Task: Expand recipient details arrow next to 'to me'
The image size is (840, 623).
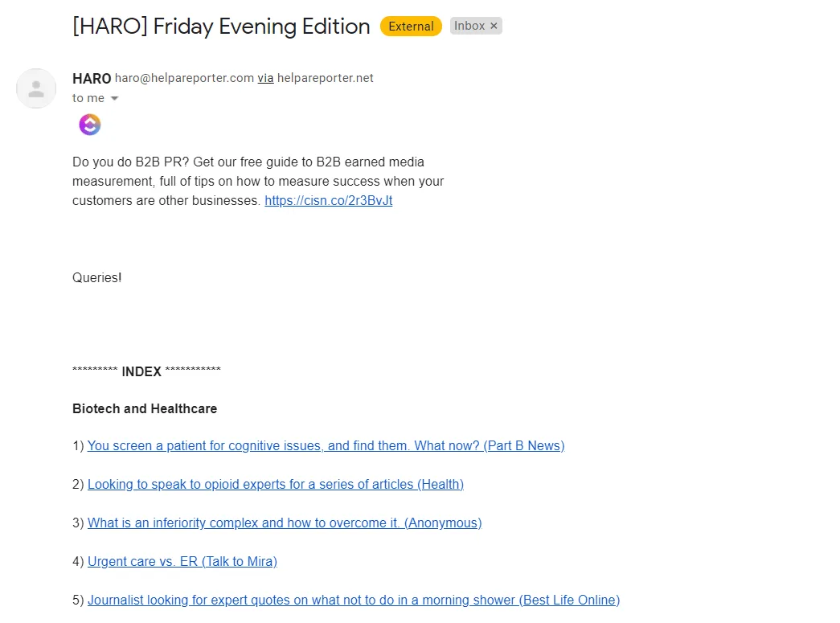Action: tap(114, 99)
